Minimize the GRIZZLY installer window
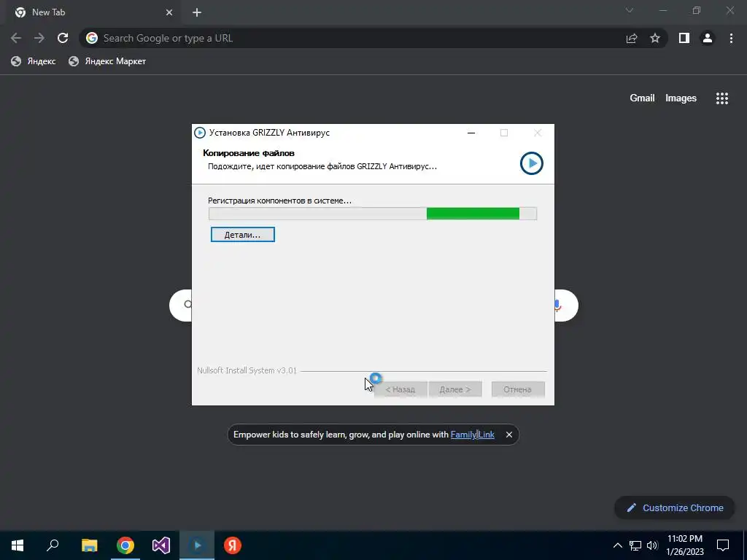The height and width of the screenshot is (560, 747). (x=471, y=133)
